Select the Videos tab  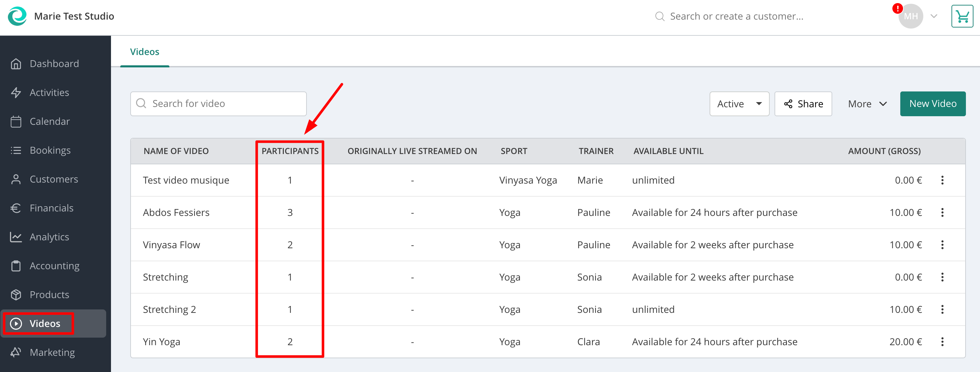pos(145,52)
